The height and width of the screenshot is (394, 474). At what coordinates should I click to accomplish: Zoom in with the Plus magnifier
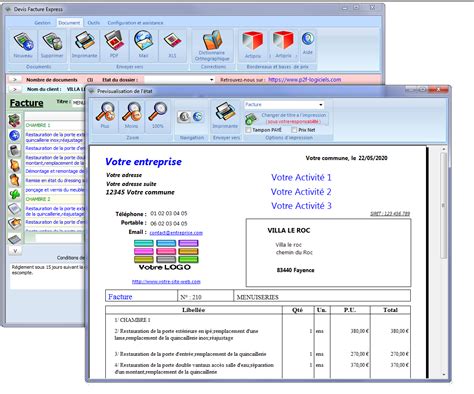[105, 116]
